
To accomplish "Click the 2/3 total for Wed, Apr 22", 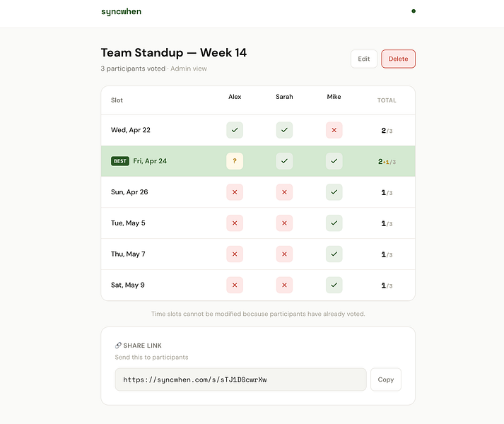I will point(387,131).
